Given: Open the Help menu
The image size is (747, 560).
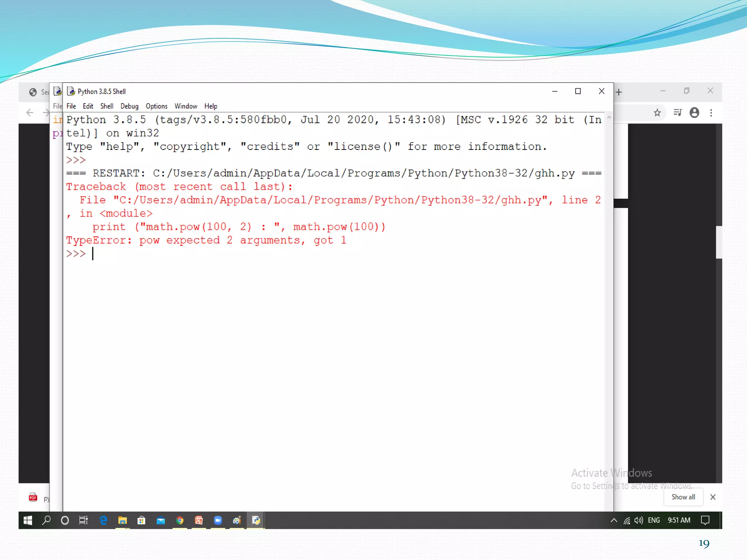Looking at the screenshot, I should (210, 106).
